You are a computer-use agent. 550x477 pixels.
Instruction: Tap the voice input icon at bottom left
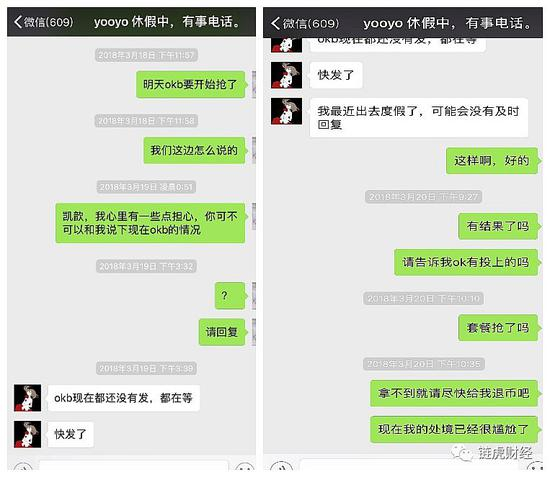coord(23,467)
